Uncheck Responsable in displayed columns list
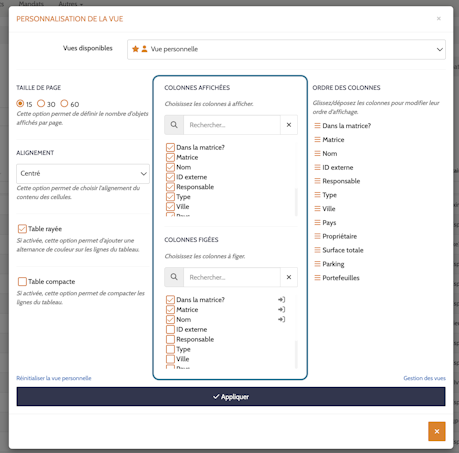The width and height of the screenshot is (459, 453). 170,187
